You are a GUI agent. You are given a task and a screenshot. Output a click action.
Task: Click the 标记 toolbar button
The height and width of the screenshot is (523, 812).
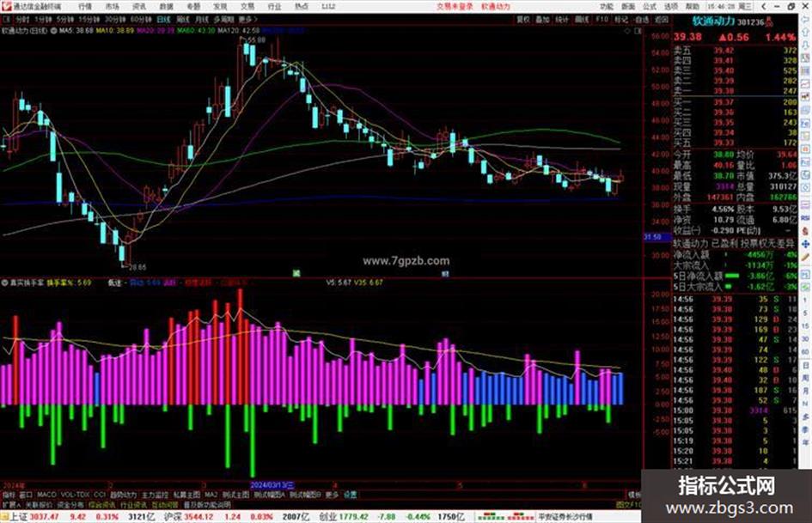point(621,19)
